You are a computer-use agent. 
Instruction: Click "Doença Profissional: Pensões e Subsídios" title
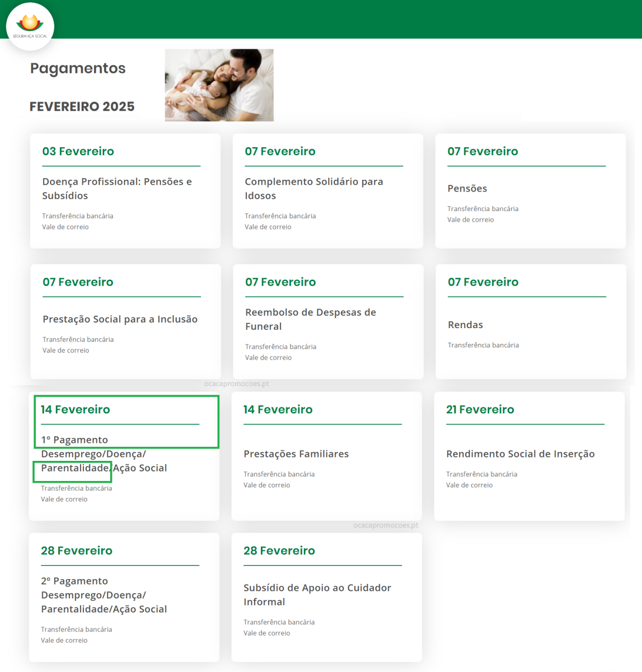pos(117,189)
